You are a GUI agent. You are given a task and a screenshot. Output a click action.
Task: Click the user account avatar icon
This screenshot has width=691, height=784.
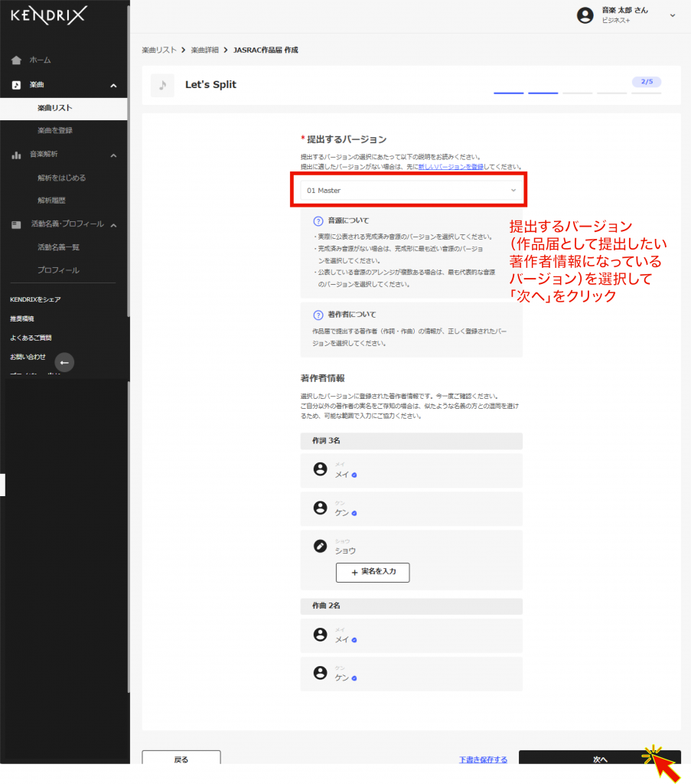(585, 15)
